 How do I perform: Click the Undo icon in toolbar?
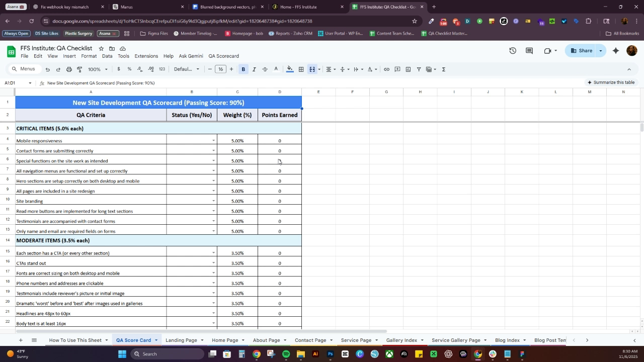click(47, 69)
